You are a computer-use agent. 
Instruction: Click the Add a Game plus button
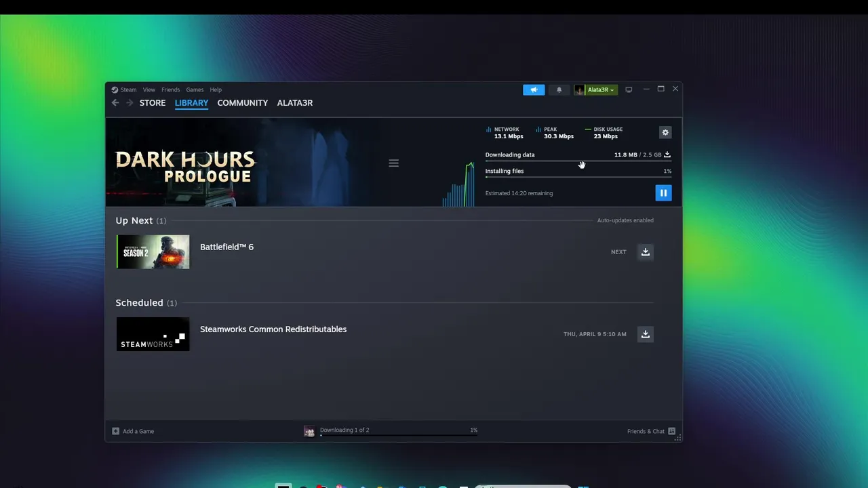[x=115, y=431]
